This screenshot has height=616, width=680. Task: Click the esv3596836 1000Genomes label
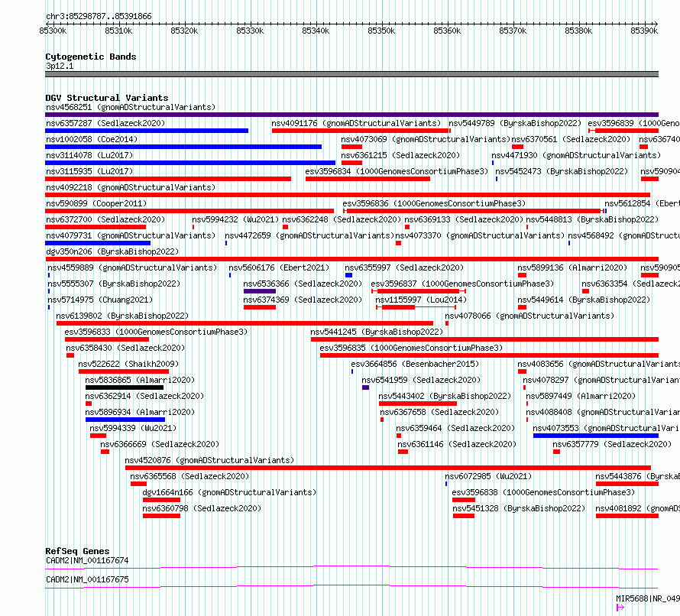click(434, 203)
